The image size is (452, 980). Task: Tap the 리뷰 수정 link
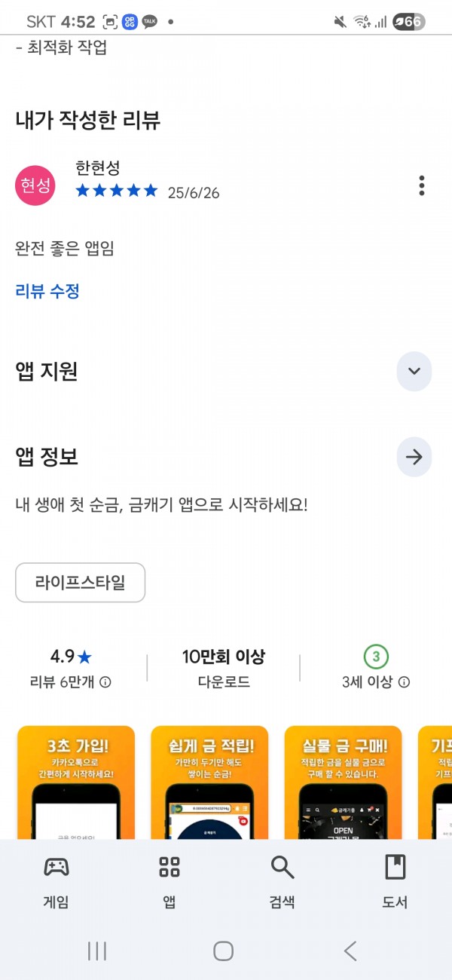click(x=47, y=291)
